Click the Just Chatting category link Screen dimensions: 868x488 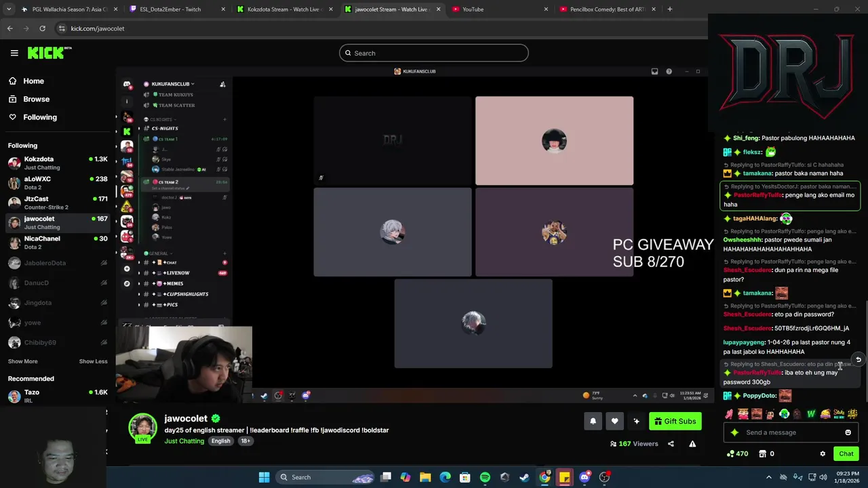[x=184, y=441]
